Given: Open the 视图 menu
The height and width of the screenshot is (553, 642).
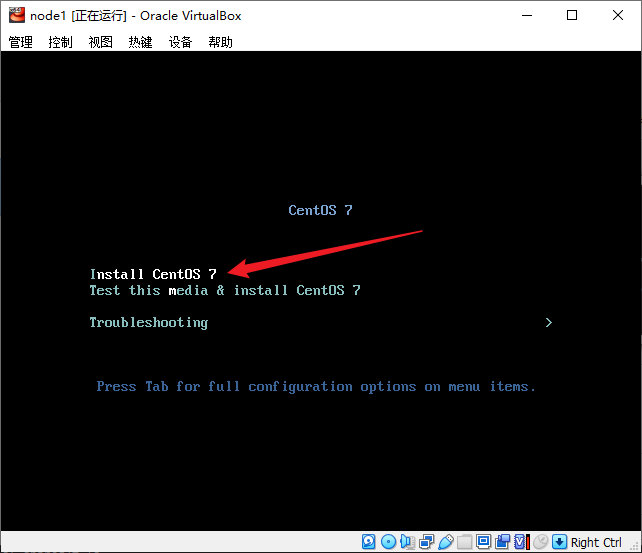Looking at the screenshot, I should (100, 42).
